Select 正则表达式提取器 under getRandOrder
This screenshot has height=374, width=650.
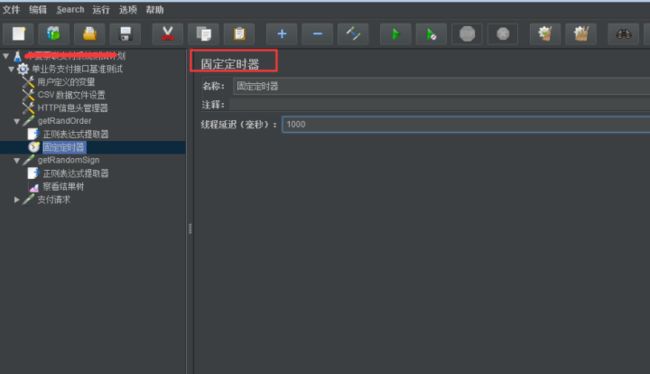tap(76, 134)
